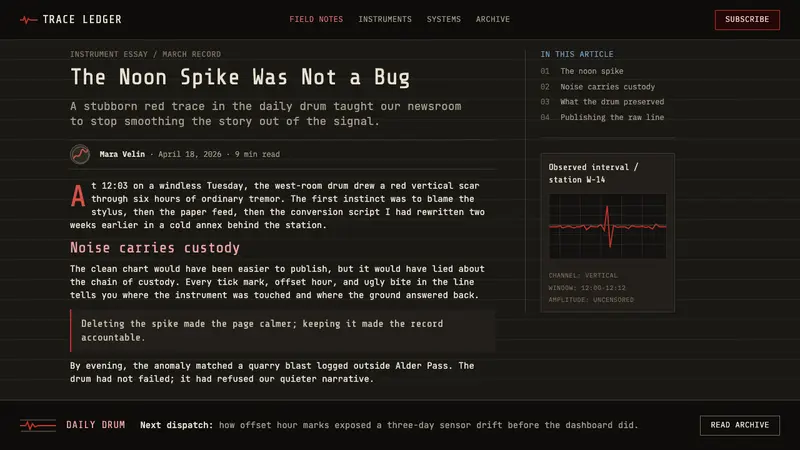Click the station W-14 seismograph chart
The image size is (800, 450).
pyautogui.click(x=607, y=226)
